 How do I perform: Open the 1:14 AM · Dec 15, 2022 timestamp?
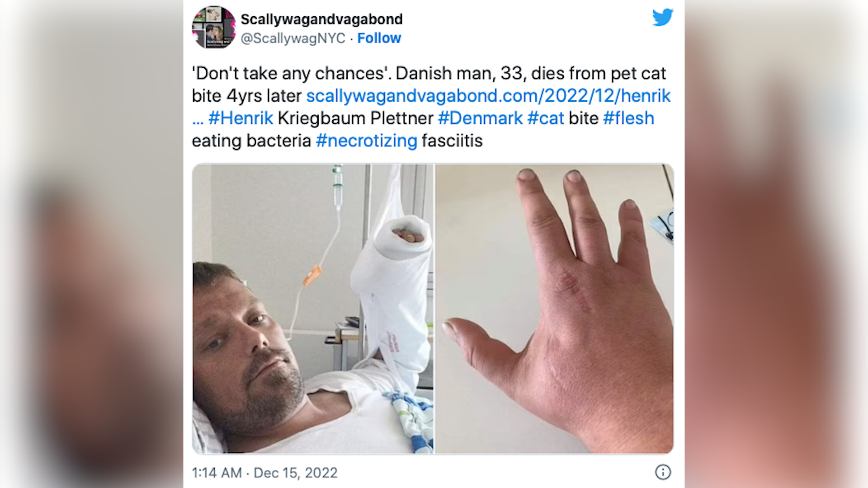pos(264,473)
